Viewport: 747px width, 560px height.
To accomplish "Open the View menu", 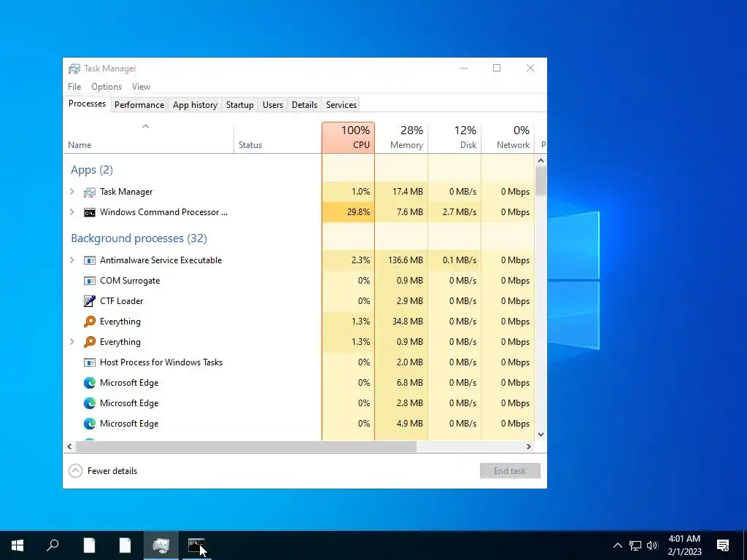I will [x=141, y=87].
